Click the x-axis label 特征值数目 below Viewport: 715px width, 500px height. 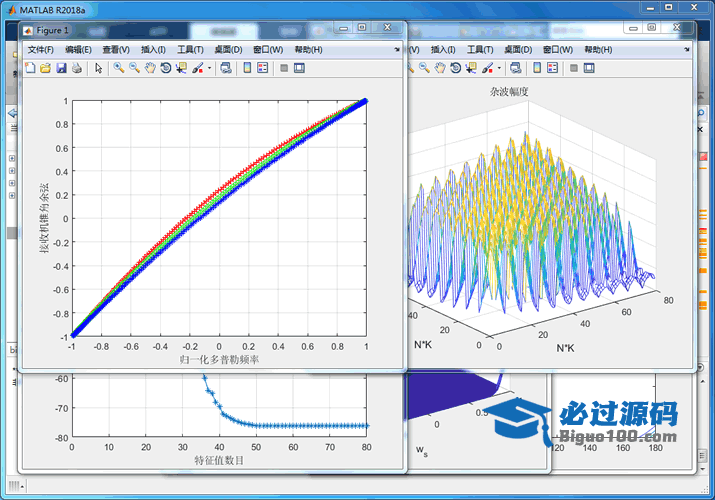[219, 460]
